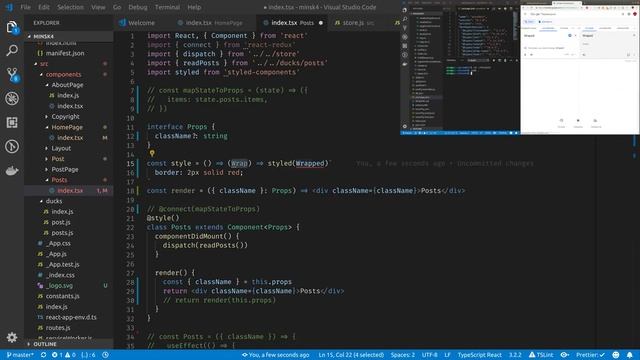The height and width of the screenshot is (360, 640).
Task: Switch to the store.js tab
Action: (354, 23)
